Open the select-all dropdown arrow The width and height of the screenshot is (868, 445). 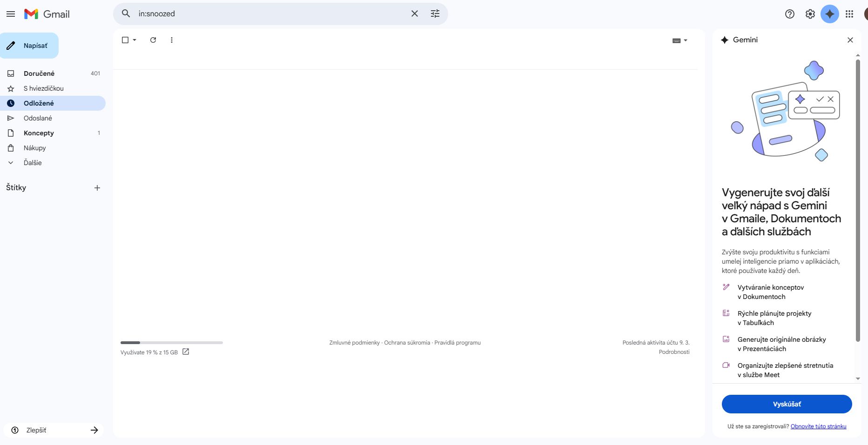[x=135, y=40]
